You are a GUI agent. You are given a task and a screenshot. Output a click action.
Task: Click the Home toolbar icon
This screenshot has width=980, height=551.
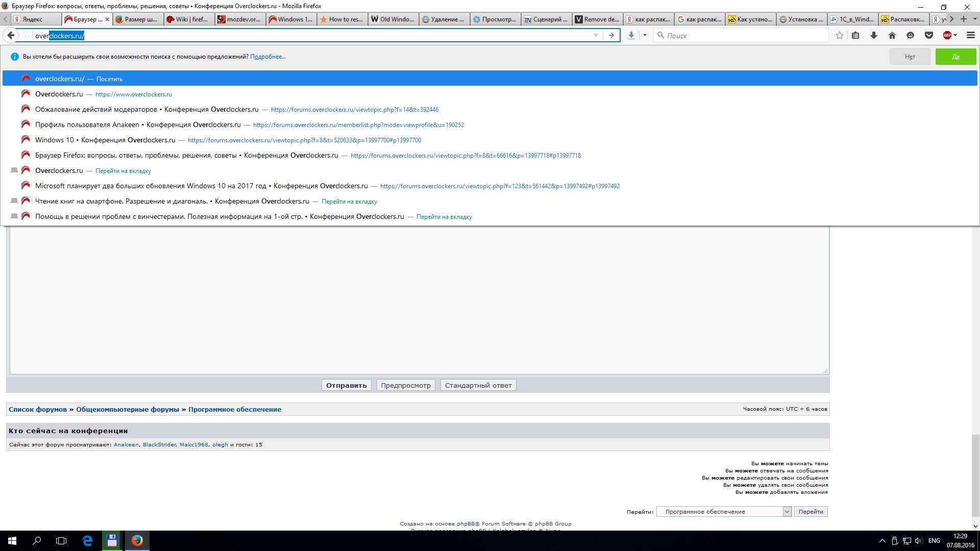pyautogui.click(x=892, y=35)
